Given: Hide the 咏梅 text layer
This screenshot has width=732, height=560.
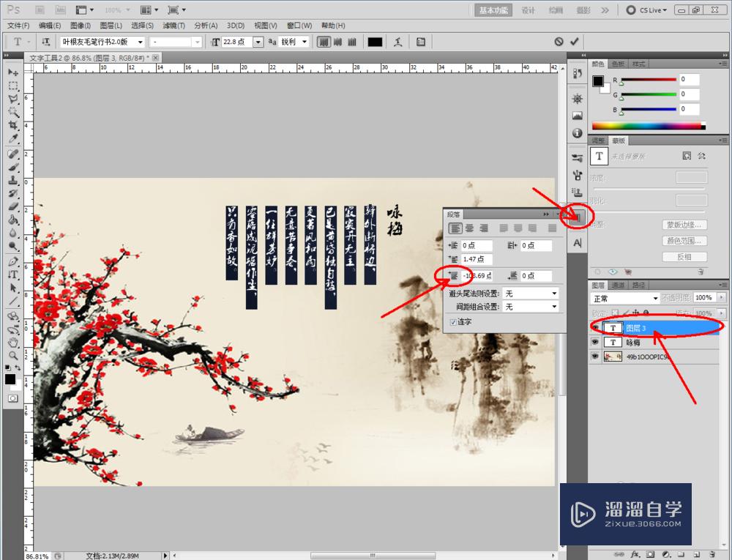Looking at the screenshot, I should coord(594,342).
